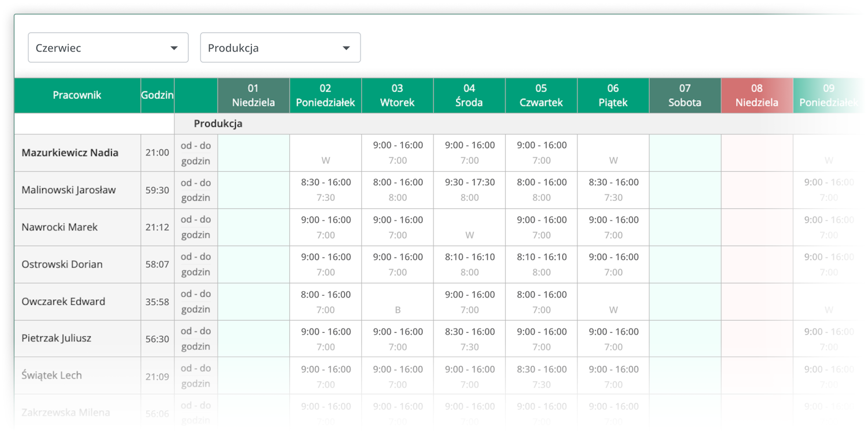Click Pietrzak Juliusz's 8:30 - 16:00 Wednesday shift
The image size is (868, 434).
pos(469,332)
